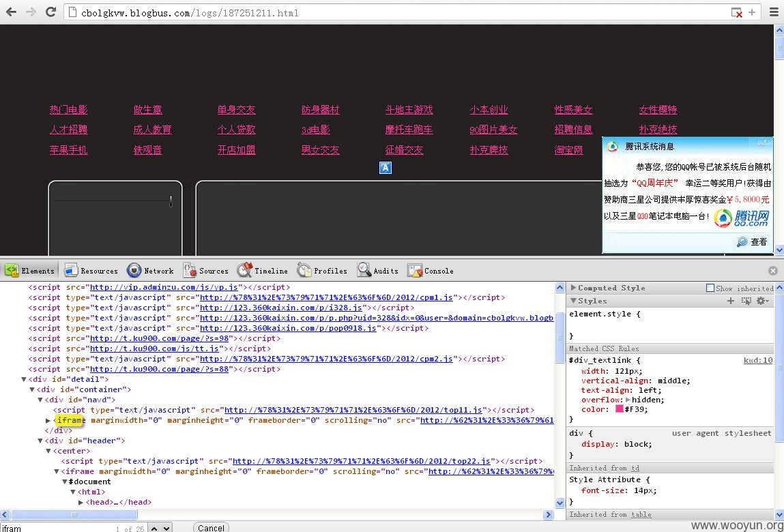Click the 查看 button in Tencent popup
The image size is (784, 532).
click(752, 241)
